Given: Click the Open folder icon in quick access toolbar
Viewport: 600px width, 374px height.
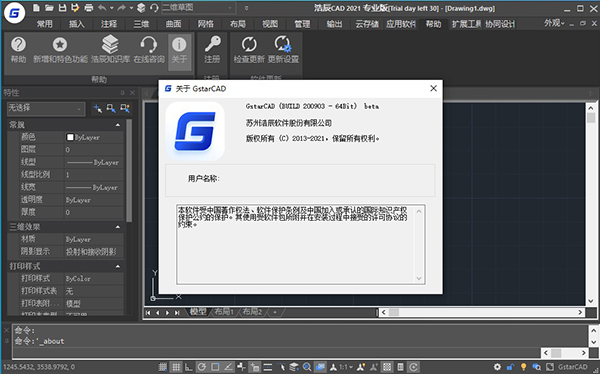Looking at the screenshot, I should (49, 8).
